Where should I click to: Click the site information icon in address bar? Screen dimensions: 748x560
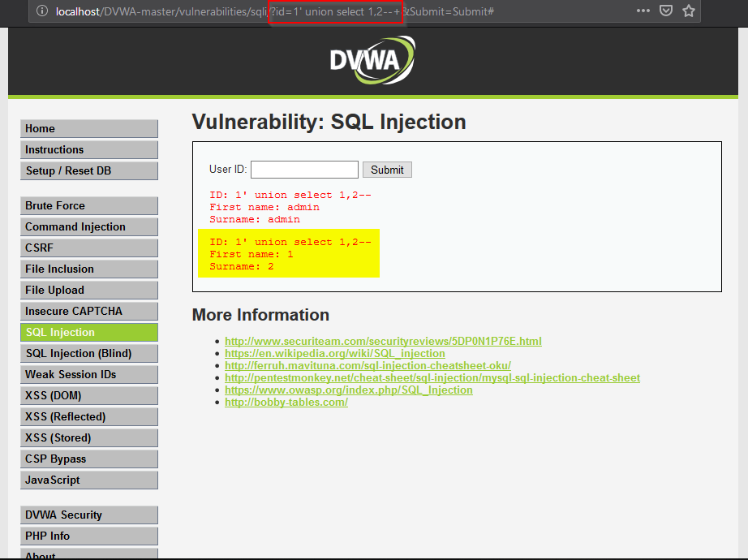(42, 11)
